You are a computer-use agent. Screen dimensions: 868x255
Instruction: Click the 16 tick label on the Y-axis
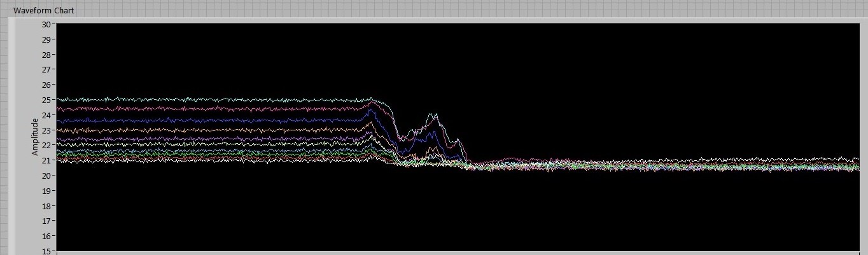coord(46,236)
